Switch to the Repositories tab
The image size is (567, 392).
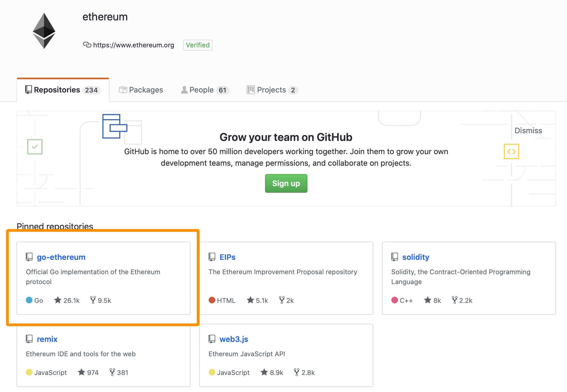click(x=63, y=90)
